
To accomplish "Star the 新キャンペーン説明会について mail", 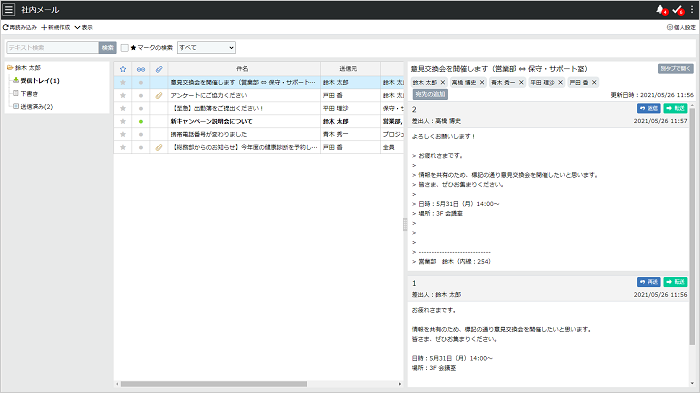I will (x=123, y=121).
